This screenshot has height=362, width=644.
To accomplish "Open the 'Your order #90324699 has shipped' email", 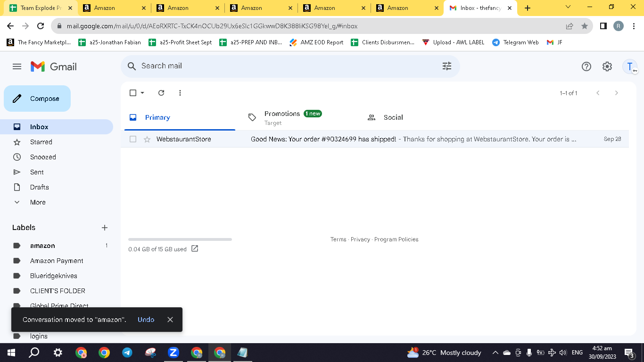I will coord(374,139).
